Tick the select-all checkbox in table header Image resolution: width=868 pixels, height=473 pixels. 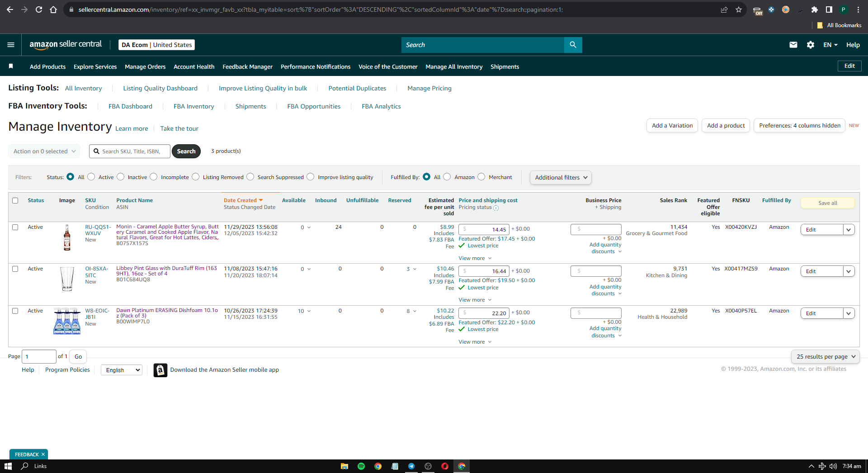click(15, 200)
